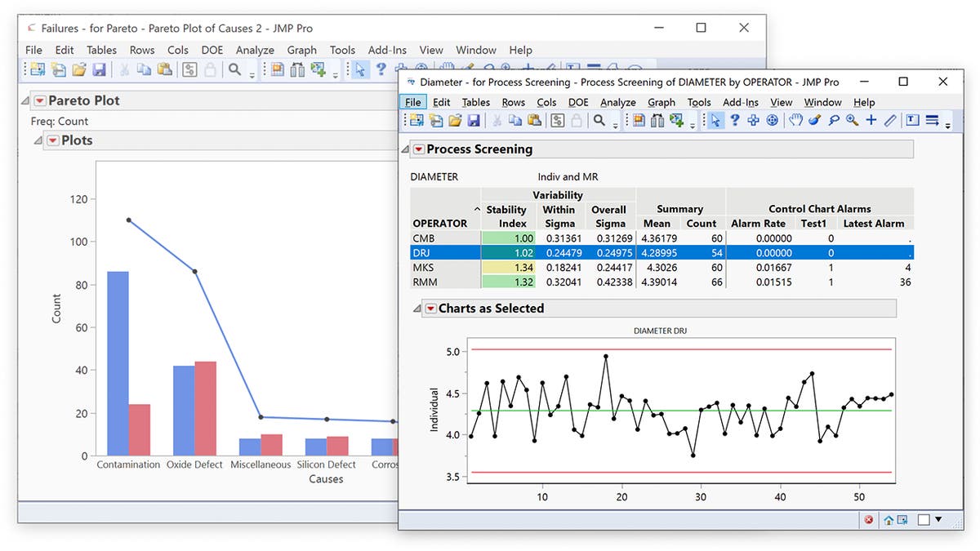Select the lasso tool
The image size is (980, 551).
(x=833, y=121)
